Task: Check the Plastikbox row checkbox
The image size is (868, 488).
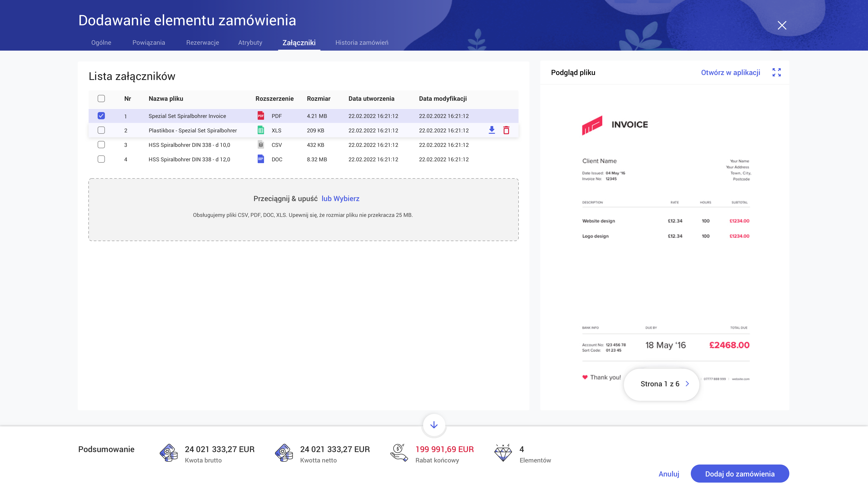Action: click(x=101, y=130)
